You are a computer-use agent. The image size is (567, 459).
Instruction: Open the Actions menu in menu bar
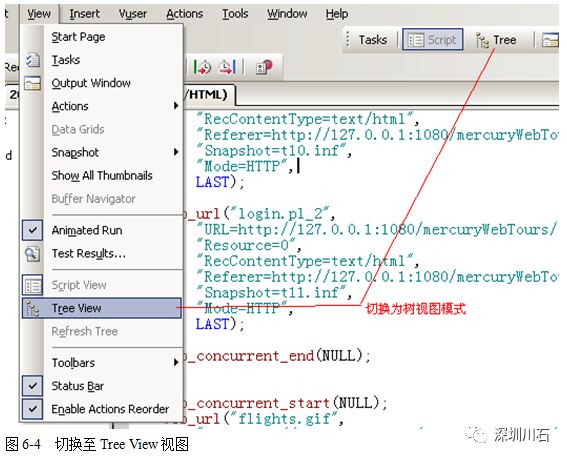184,14
